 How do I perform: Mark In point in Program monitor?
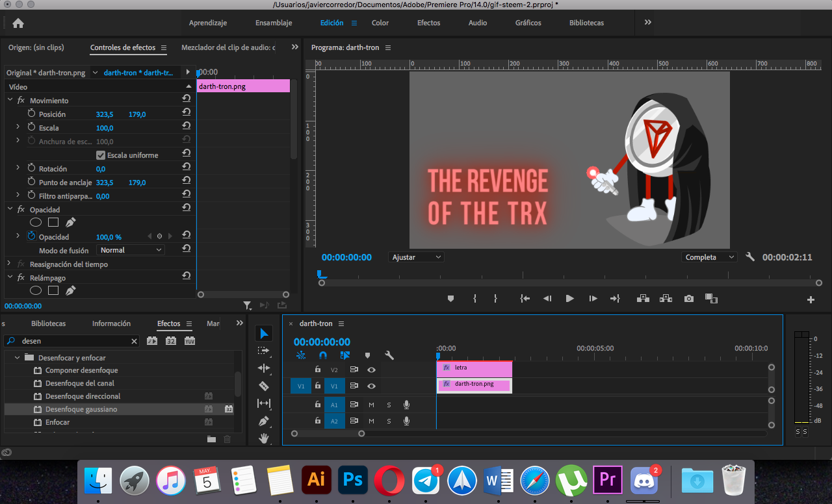coord(474,299)
